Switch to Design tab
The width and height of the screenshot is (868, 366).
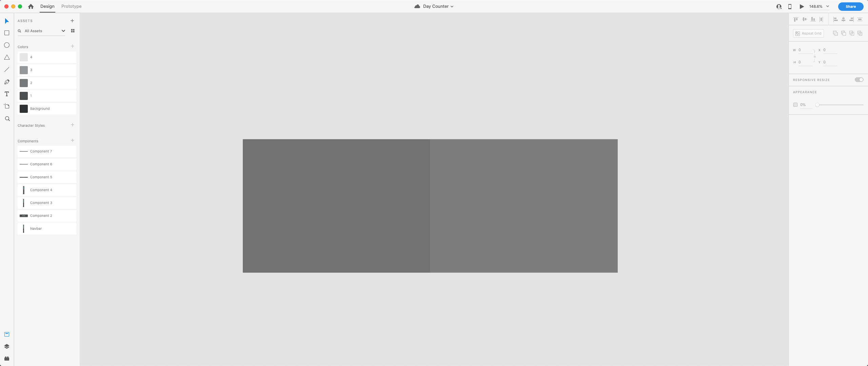47,6
